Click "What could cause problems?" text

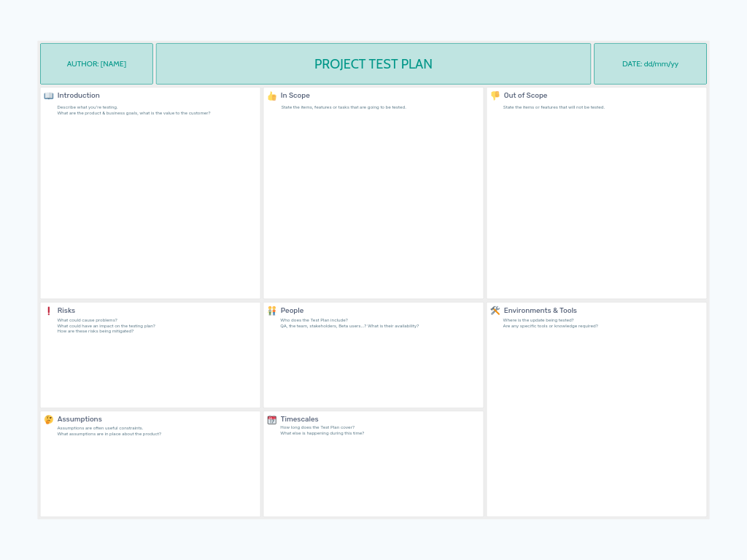(88, 321)
